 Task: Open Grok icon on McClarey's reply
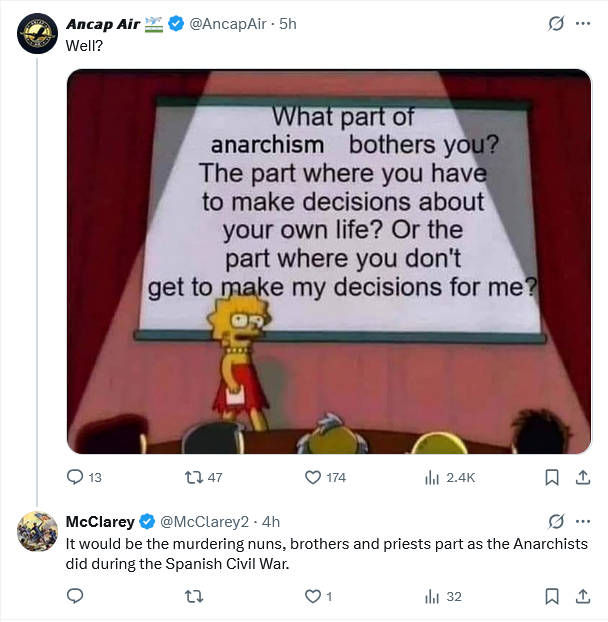click(x=556, y=521)
